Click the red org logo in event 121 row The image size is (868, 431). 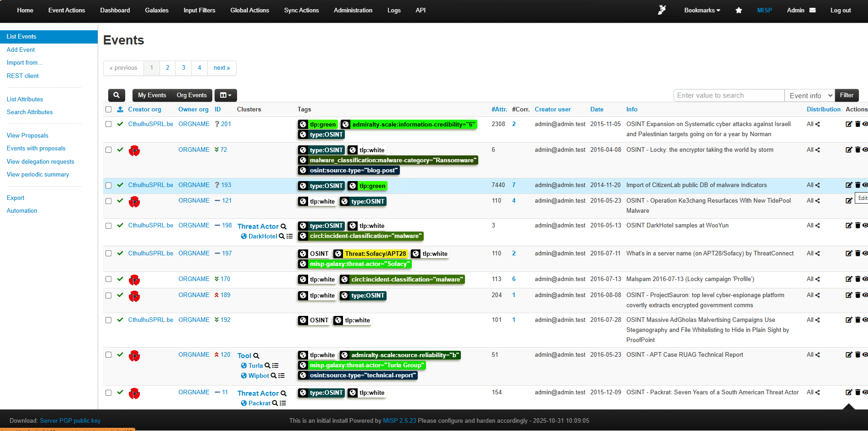pyautogui.click(x=134, y=202)
